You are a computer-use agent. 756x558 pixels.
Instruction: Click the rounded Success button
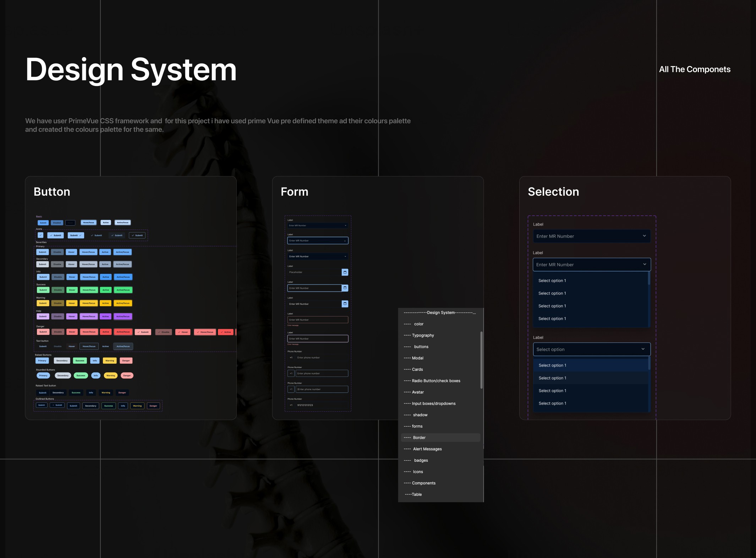click(81, 375)
